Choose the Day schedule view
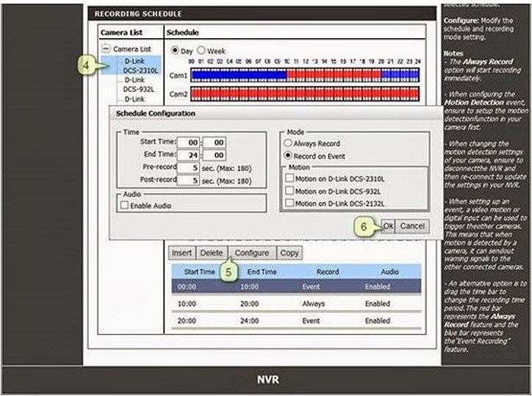532x396 pixels. coord(175,50)
